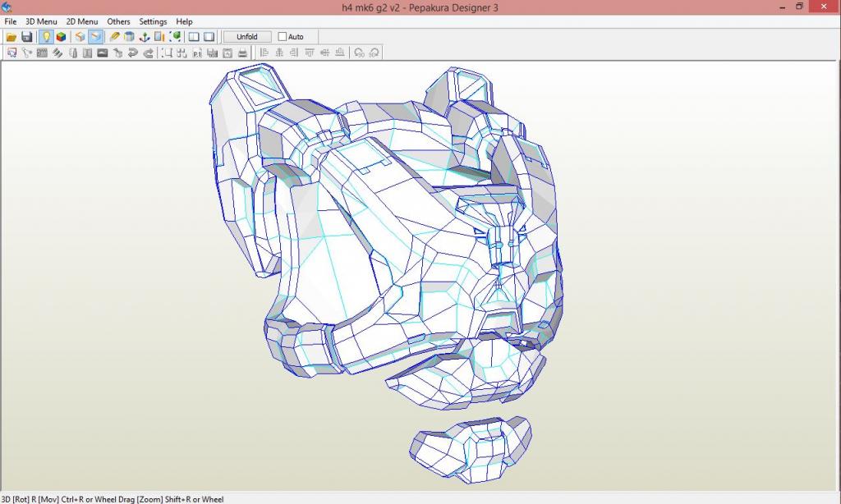
Task: Click the Redo curved arrow icon
Action: 148,53
